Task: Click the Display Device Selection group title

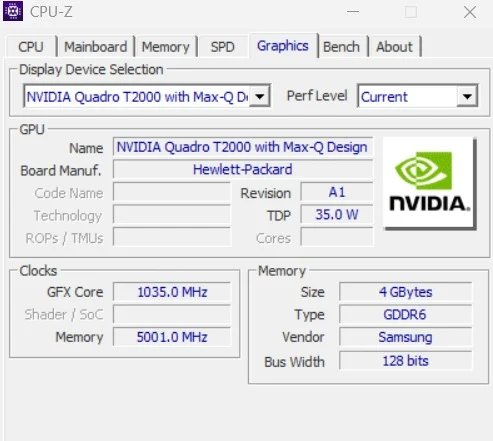Action: pyautogui.click(x=91, y=70)
